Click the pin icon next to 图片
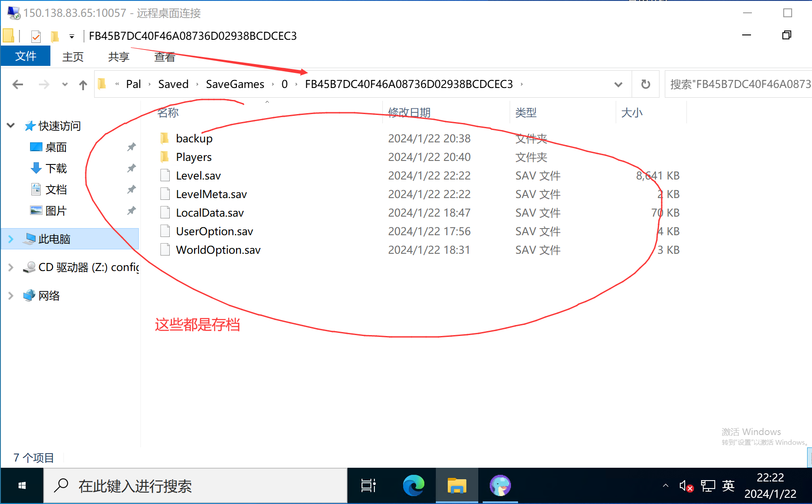This screenshot has height=504, width=812. [x=131, y=210]
